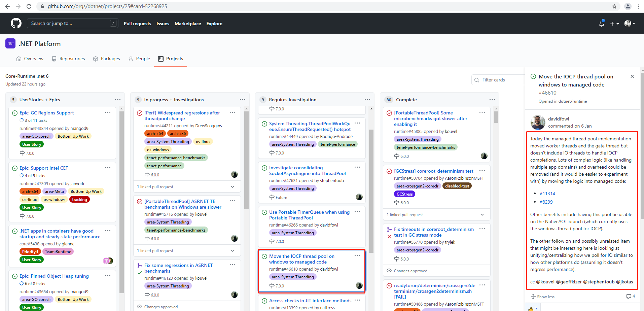Select the Projects tab
Viewport: 644px width, 311px height.
[171, 59]
